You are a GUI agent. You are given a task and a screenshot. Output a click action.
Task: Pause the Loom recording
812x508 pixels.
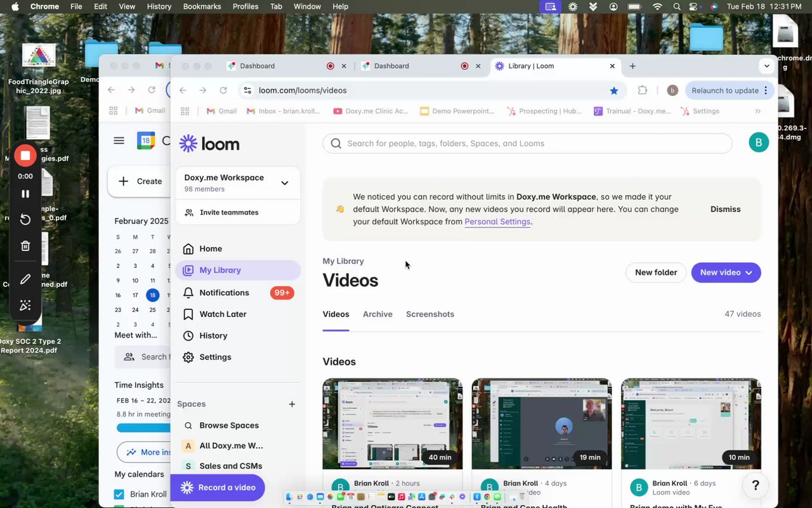pyautogui.click(x=25, y=194)
